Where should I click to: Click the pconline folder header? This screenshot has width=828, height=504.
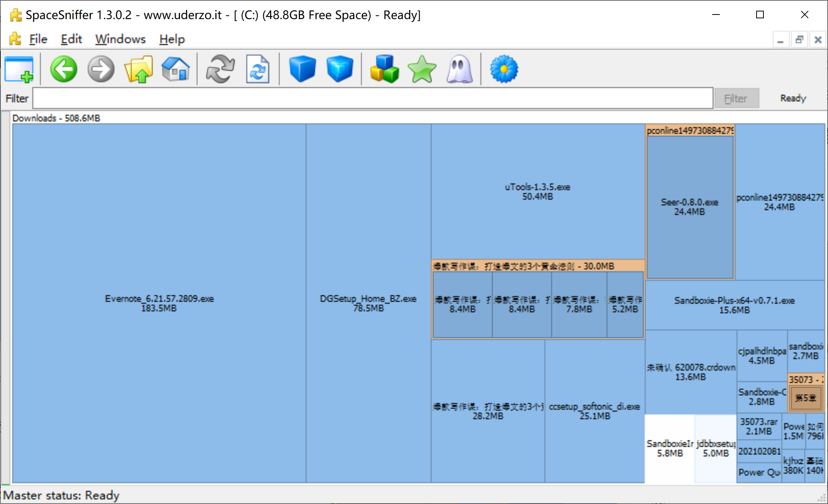690,131
